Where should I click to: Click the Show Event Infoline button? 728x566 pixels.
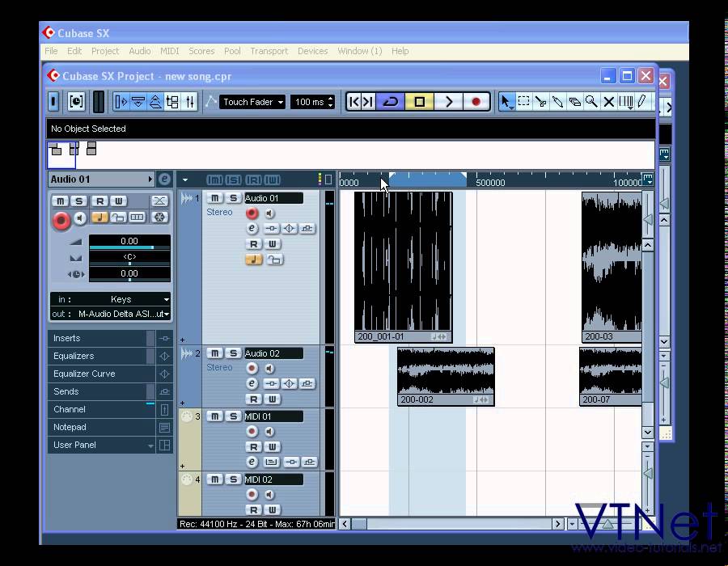(x=138, y=102)
